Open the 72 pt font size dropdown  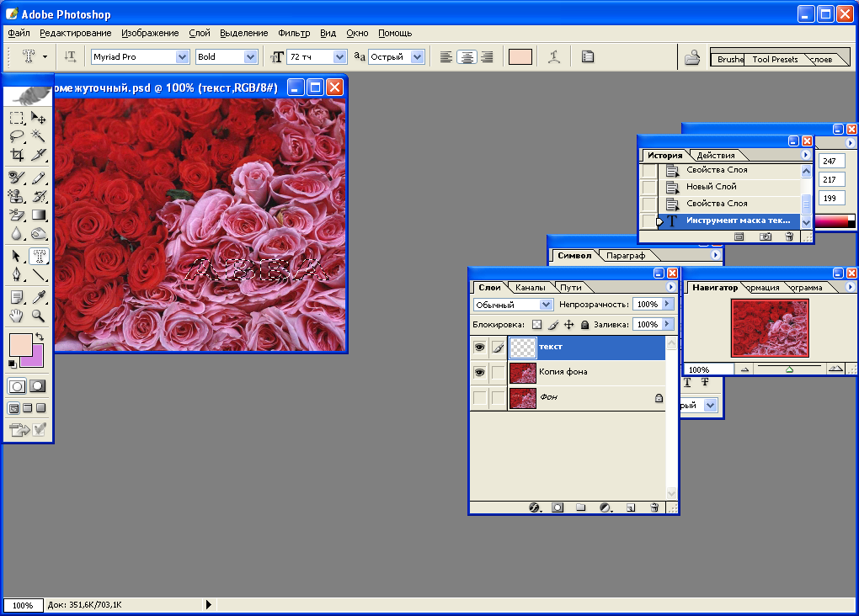click(339, 57)
